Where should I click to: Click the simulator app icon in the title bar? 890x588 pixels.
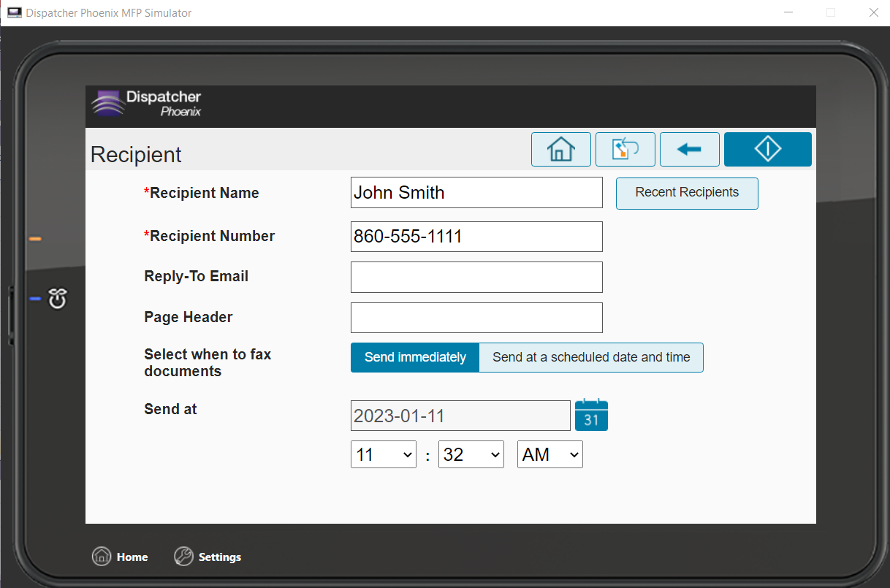point(14,12)
